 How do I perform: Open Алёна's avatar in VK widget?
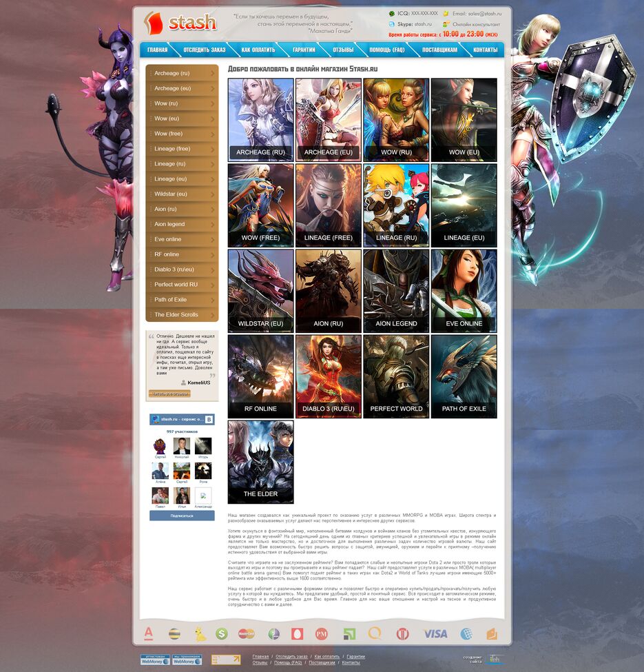pos(160,471)
